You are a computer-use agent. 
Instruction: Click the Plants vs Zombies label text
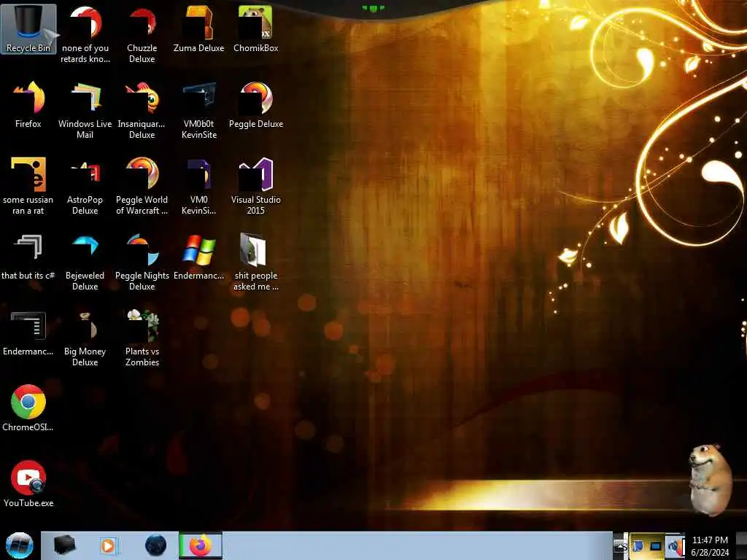click(x=142, y=357)
